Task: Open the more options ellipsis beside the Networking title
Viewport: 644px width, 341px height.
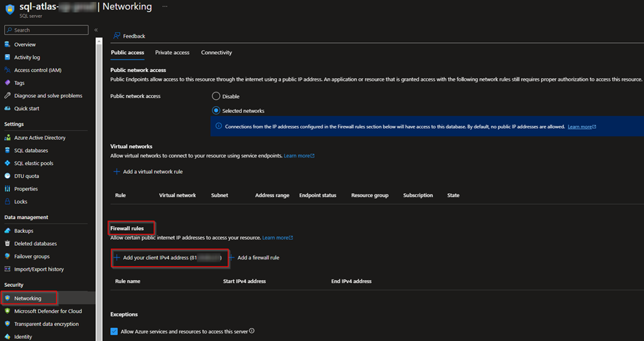Action: tap(164, 6)
